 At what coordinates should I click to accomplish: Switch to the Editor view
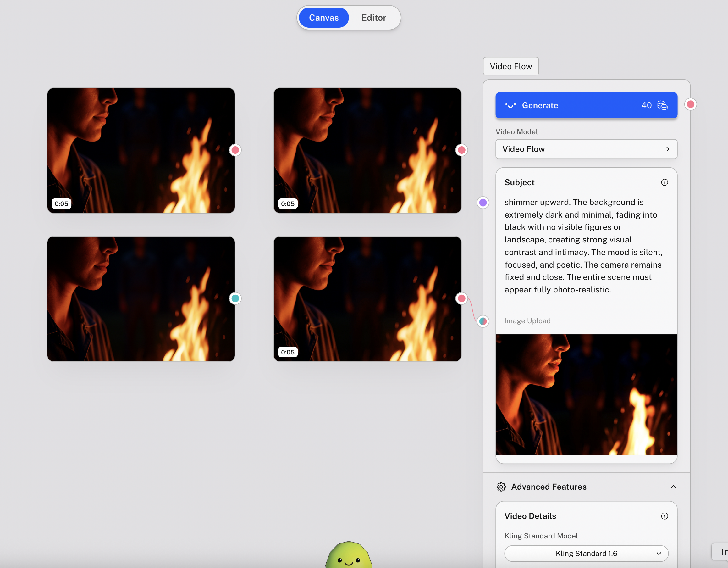(x=373, y=18)
